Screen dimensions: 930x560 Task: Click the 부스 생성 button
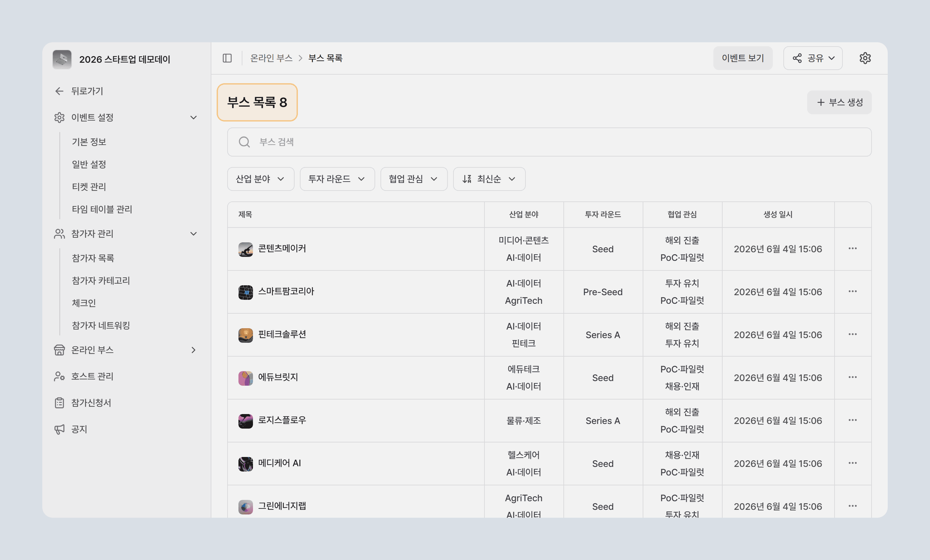pyautogui.click(x=840, y=102)
